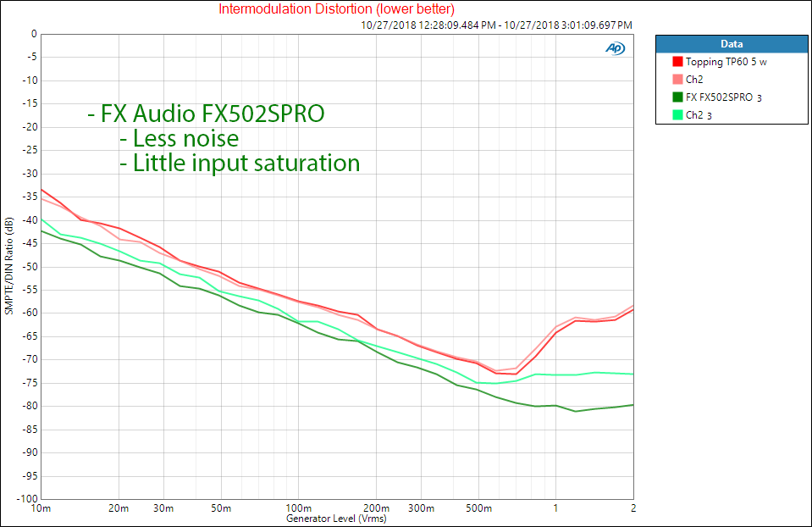The image size is (812, 527).
Task: Click the '-100' y-axis tick label
Action: (x=27, y=498)
